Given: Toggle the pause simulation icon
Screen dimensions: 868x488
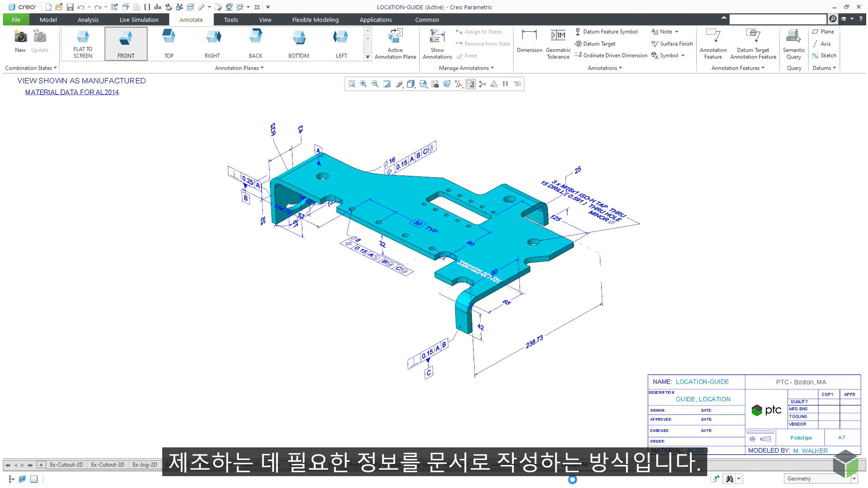Looking at the screenshot, I should pyautogui.click(x=505, y=84).
